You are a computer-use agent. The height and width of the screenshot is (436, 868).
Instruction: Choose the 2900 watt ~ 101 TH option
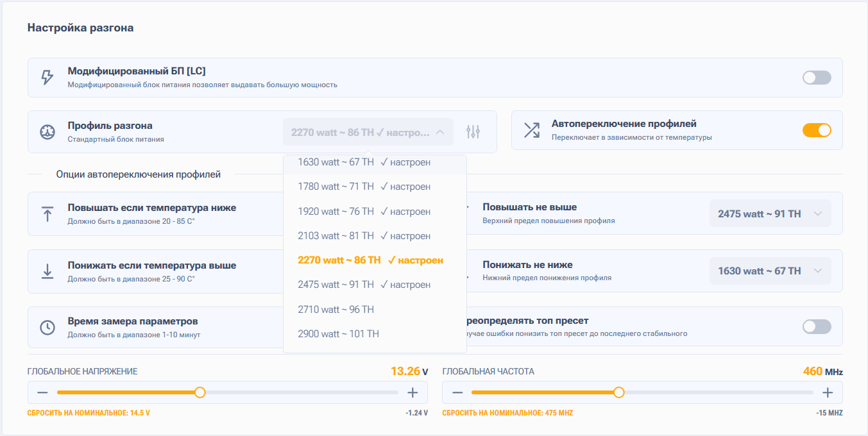coord(339,334)
